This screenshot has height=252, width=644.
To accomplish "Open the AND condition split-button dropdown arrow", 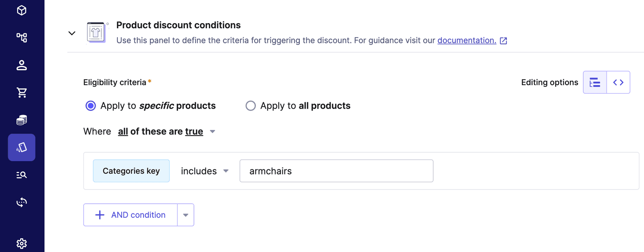I will tap(186, 215).
